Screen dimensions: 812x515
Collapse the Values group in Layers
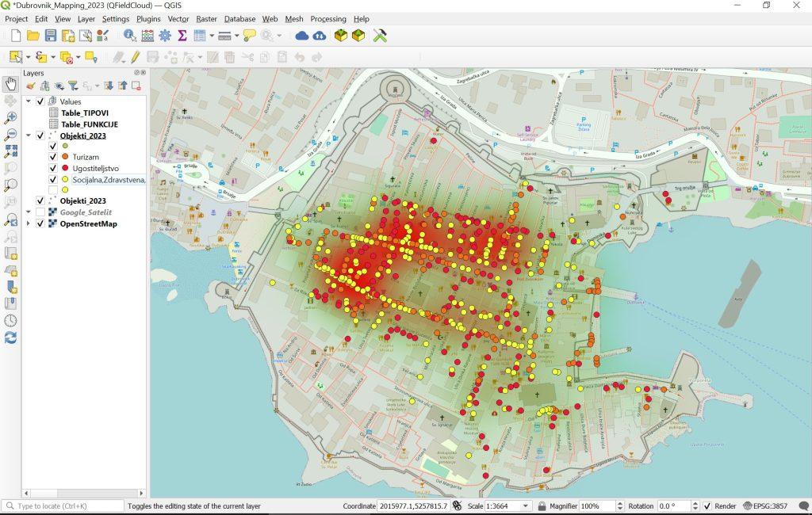(x=29, y=101)
